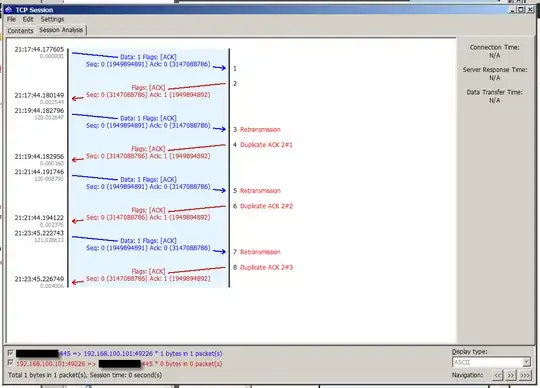
Task: Click the red arrow at 21:17:44.180149
Action: click(x=77, y=99)
